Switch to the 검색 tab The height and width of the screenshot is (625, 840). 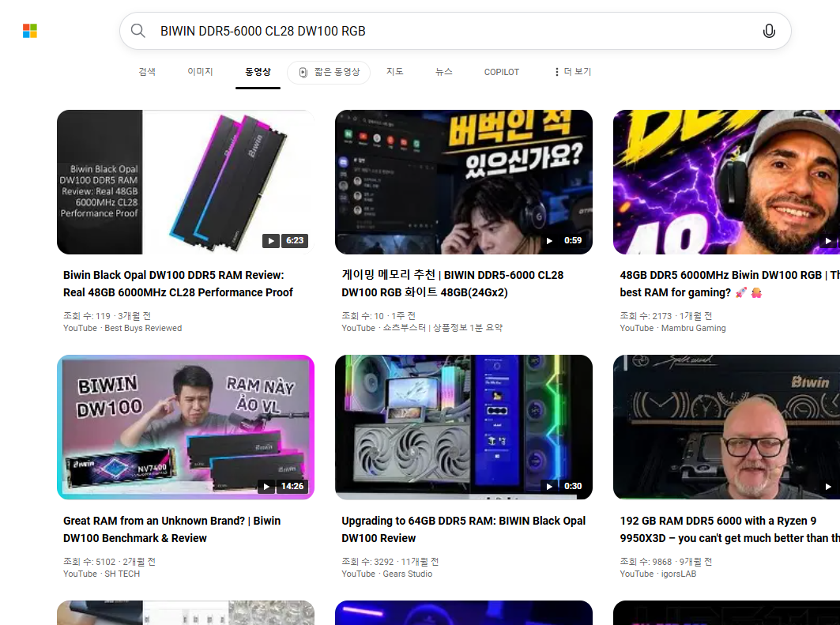click(x=147, y=72)
